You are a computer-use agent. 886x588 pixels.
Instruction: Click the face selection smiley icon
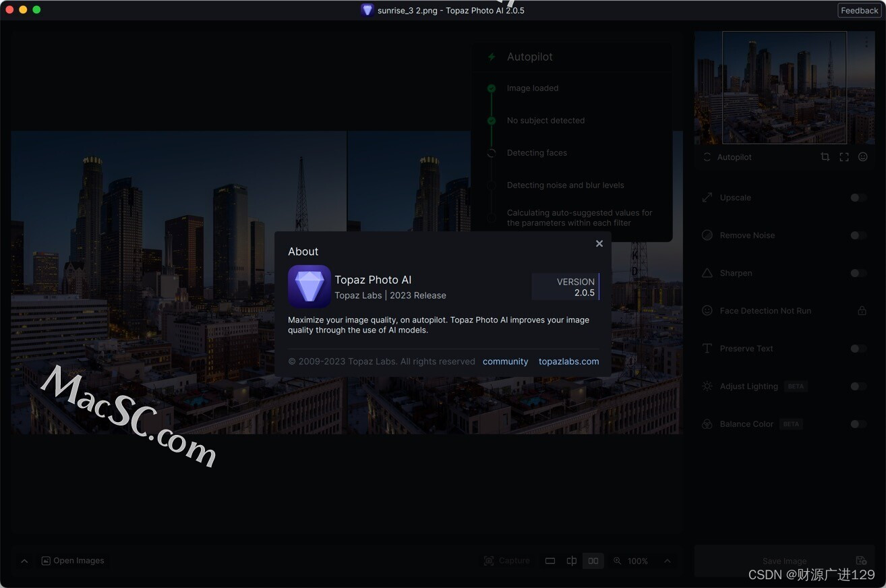pyautogui.click(x=862, y=157)
